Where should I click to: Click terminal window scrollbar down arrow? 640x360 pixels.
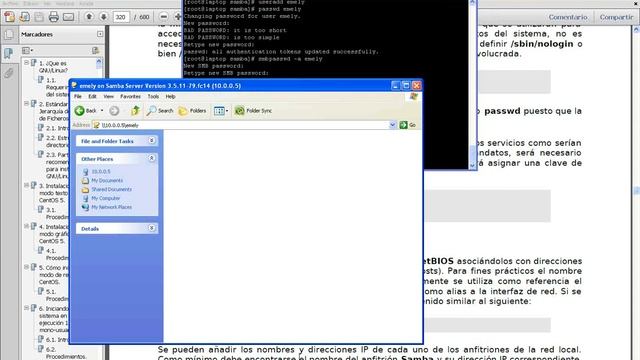[x=472, y=165]
